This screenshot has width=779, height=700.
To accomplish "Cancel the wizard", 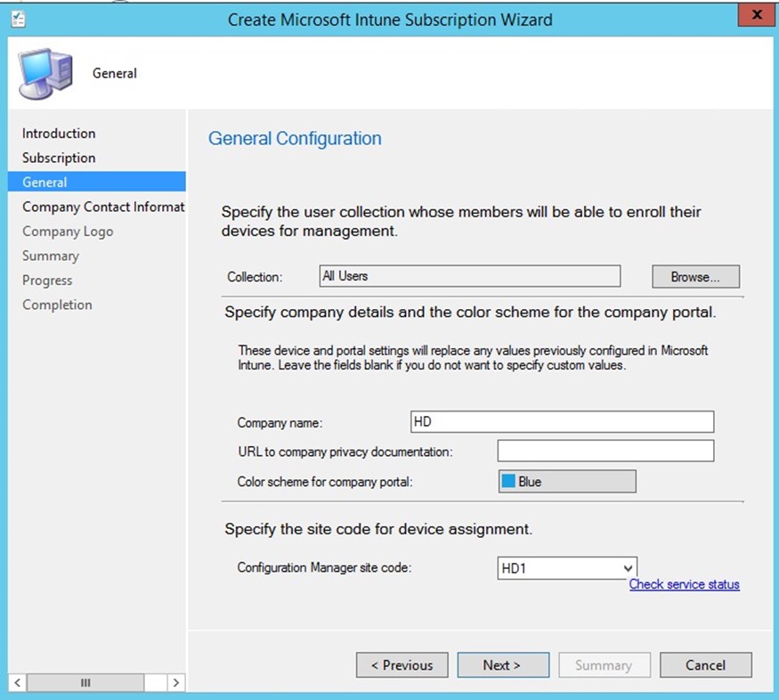I will click(x=705, y=664).
